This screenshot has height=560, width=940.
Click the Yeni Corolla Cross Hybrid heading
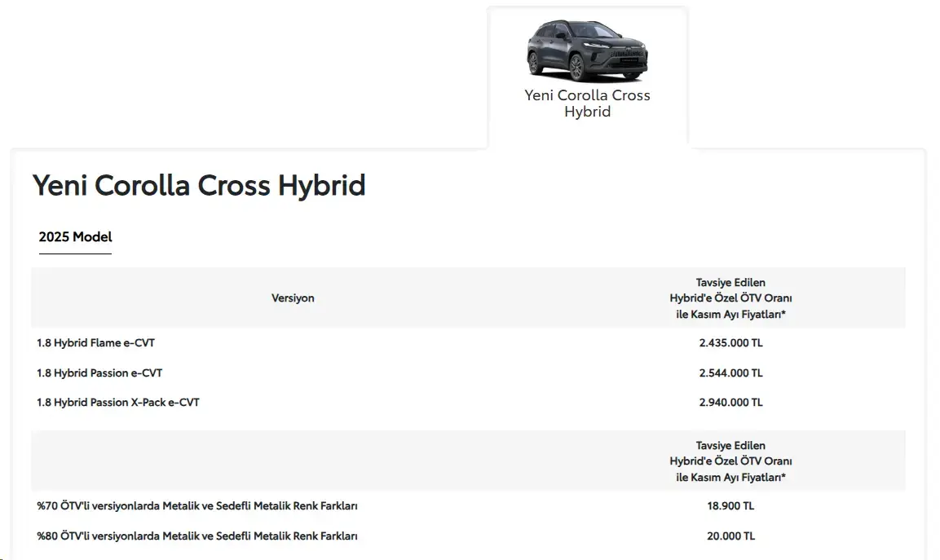(198, 185)
